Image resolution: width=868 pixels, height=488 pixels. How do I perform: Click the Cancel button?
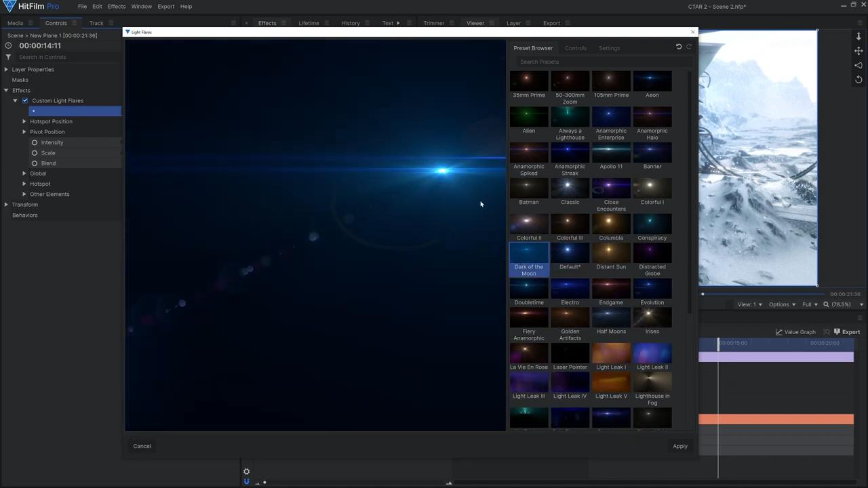pos(142,446)
